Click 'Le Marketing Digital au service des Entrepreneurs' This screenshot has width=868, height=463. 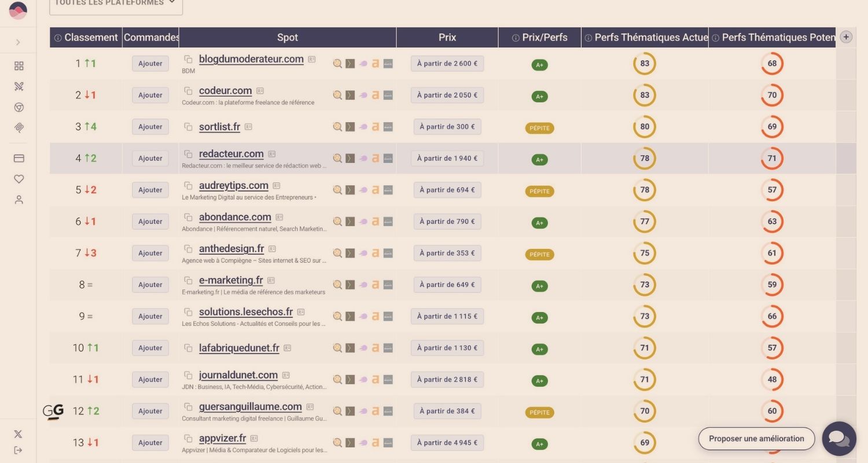coord(248,197)
